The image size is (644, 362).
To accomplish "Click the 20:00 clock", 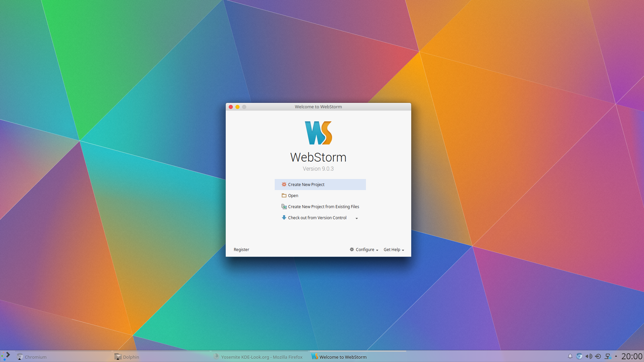I will point(632,356).
